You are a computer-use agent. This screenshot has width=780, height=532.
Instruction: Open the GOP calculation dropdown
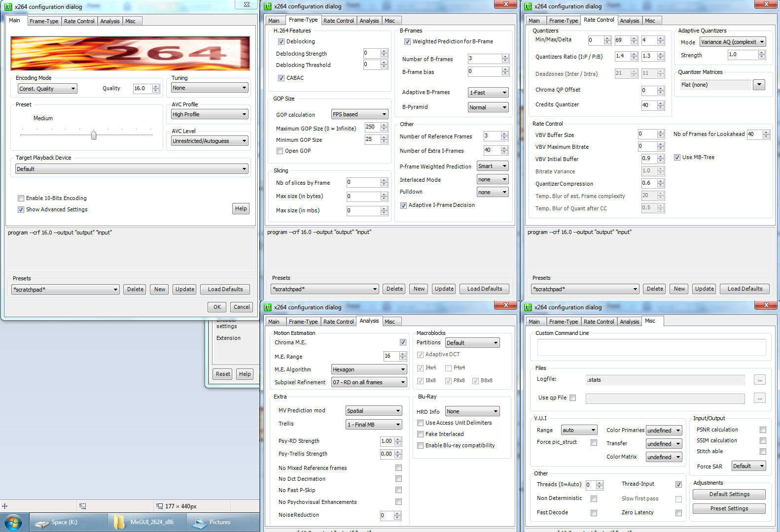point(360,114)
